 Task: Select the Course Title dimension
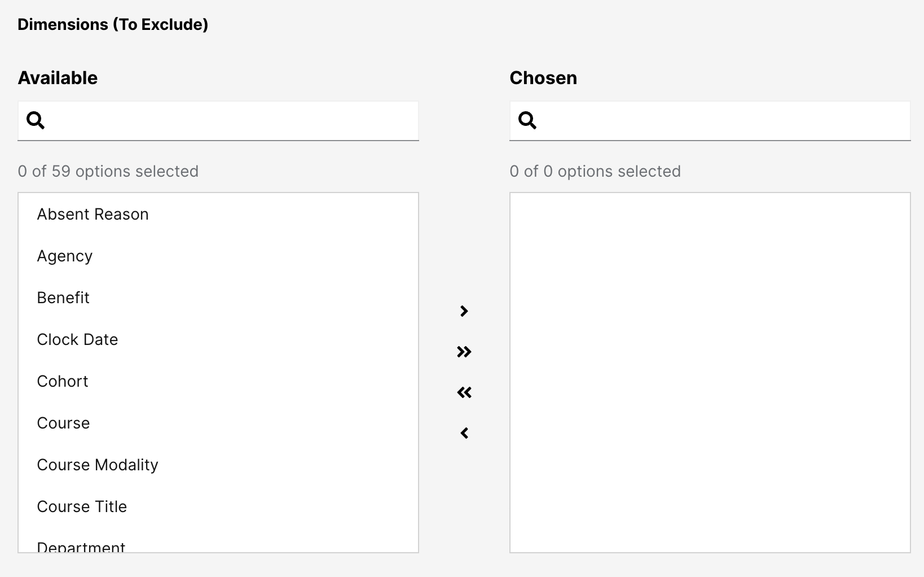tap(82, 507)
